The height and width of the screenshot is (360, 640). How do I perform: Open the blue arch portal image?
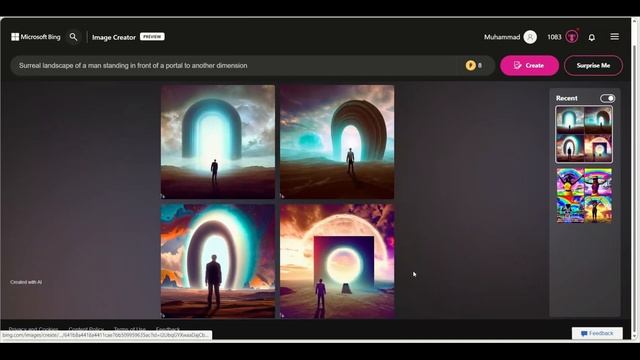[218, 142]
